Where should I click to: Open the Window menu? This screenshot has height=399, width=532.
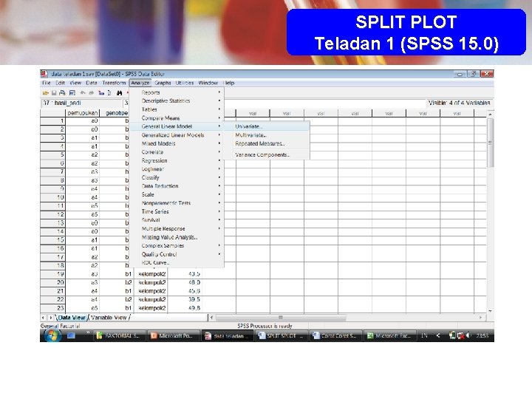click(208, 83)
